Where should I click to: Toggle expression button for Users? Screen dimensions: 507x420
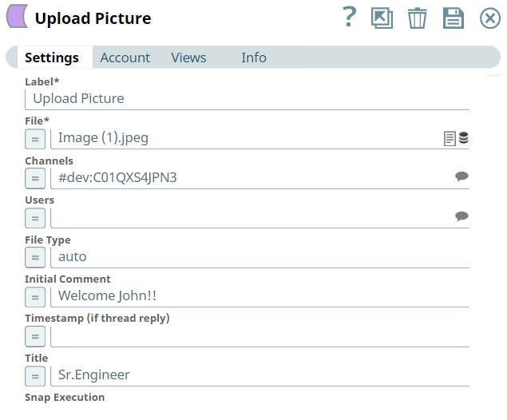pos(35,218)
